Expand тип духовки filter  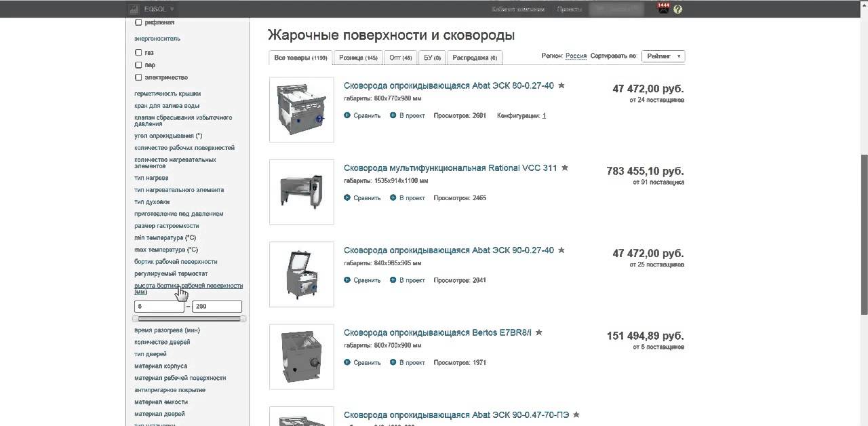click(x=152, y=202)
